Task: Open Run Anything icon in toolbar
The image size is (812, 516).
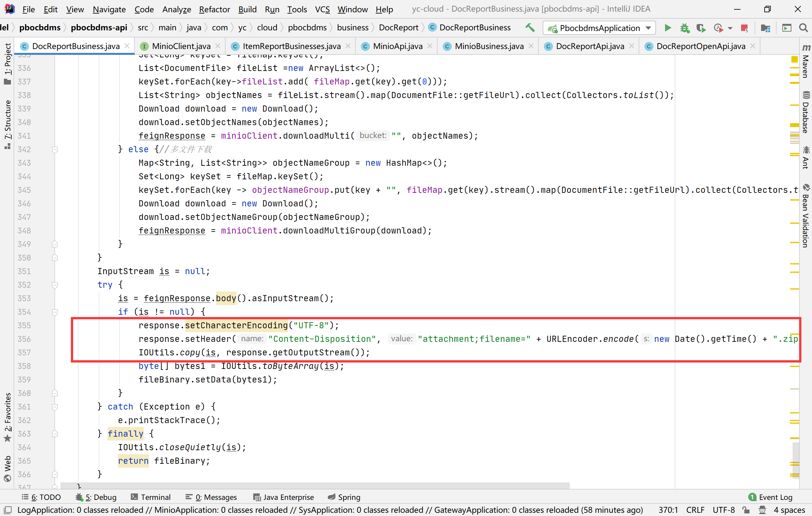Action: (x=786, y=28)
